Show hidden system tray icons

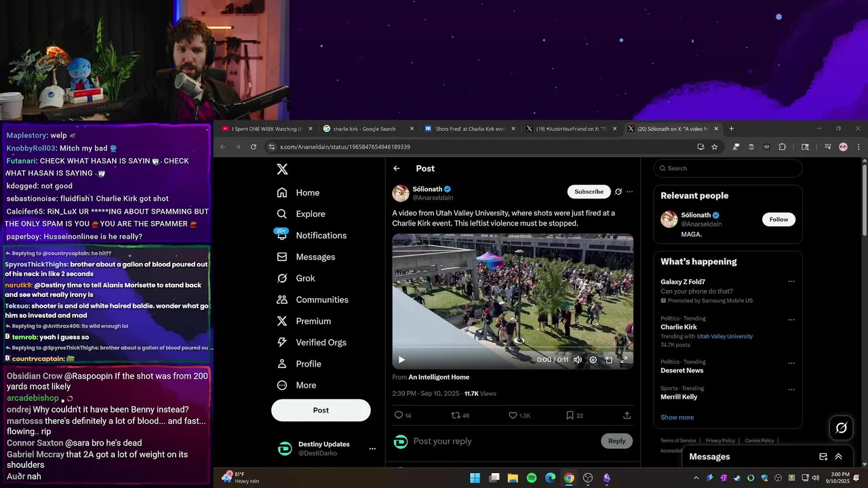696,478
